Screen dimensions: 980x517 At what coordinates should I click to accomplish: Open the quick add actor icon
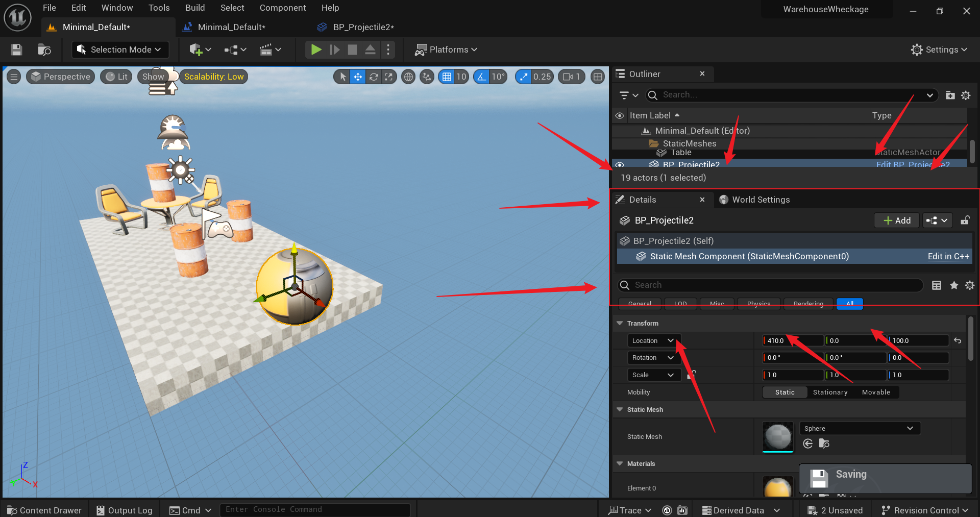200,50
